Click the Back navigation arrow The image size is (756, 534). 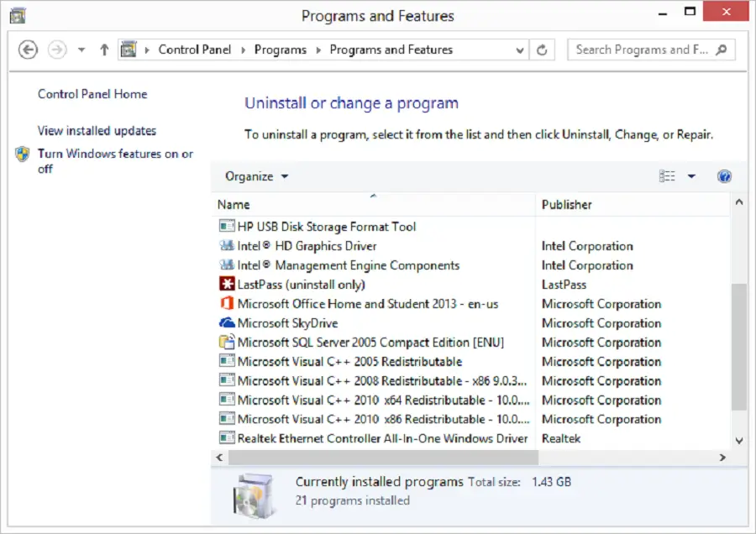point(28,50)
